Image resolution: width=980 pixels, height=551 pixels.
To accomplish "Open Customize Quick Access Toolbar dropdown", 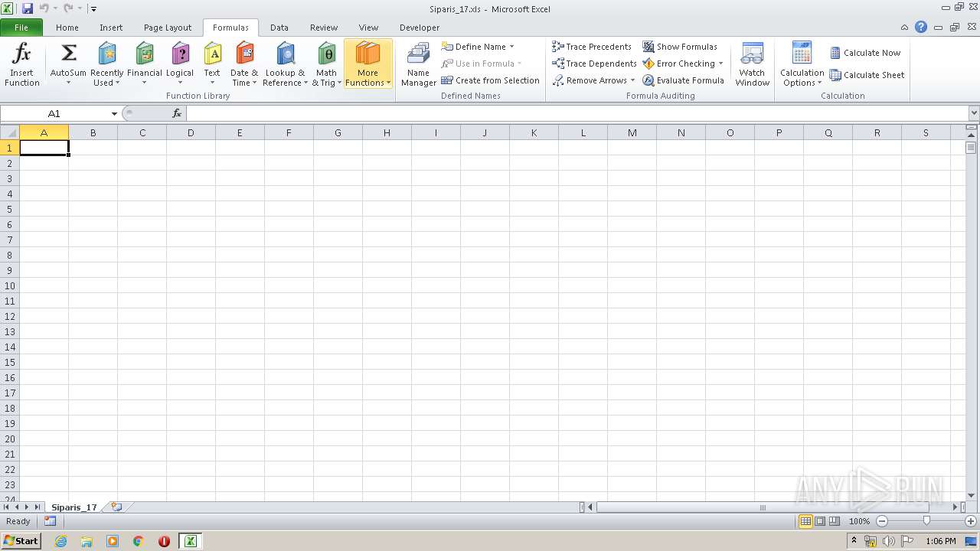I will tap(93, 9).
